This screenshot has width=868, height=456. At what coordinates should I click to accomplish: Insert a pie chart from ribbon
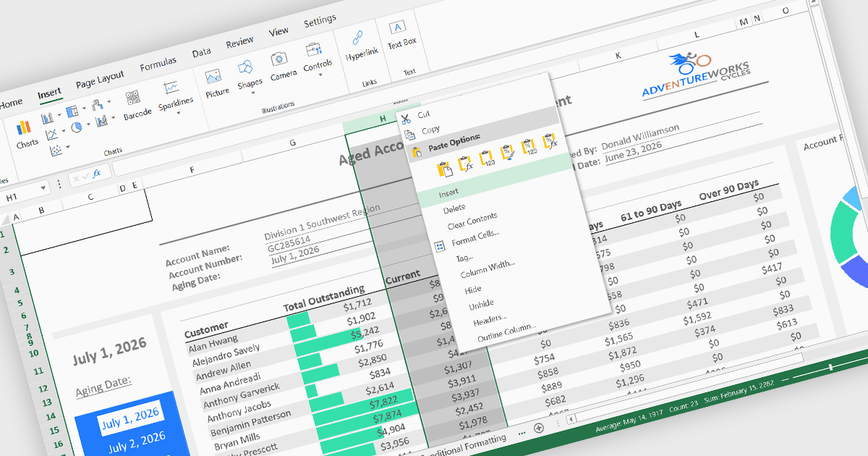[x=76, y=127]
